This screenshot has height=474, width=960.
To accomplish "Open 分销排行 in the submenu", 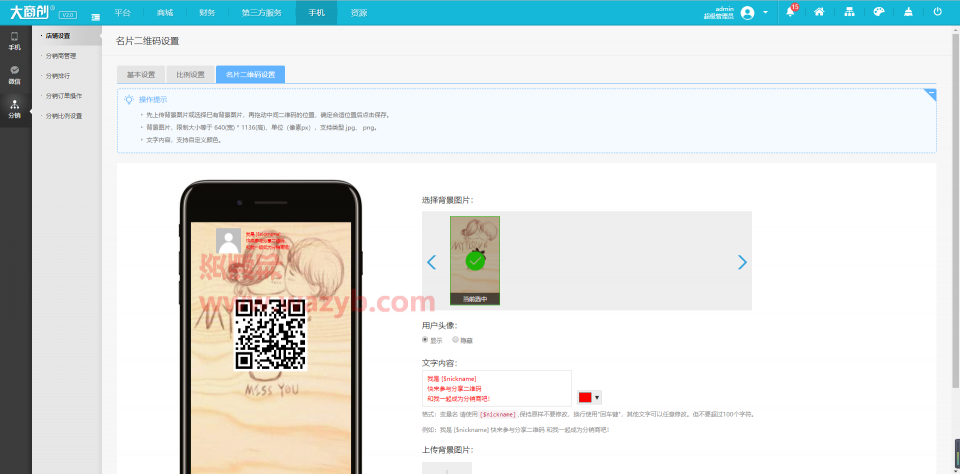I will coord(58,76).
